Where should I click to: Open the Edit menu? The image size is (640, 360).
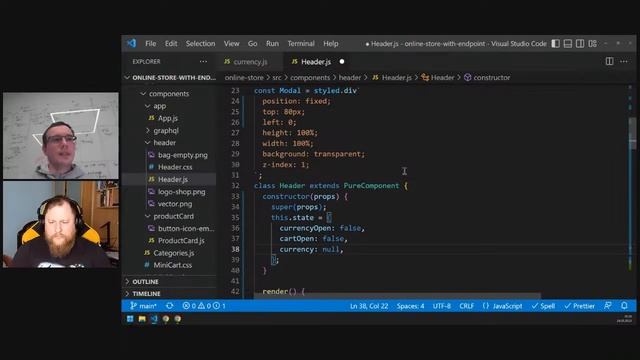tap(171, 44)
